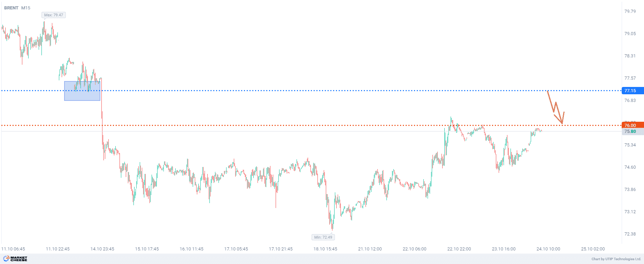Click the 72.38 price scale label
The image size is (644, 264).
pyautogui.click(x=630, y=234)
